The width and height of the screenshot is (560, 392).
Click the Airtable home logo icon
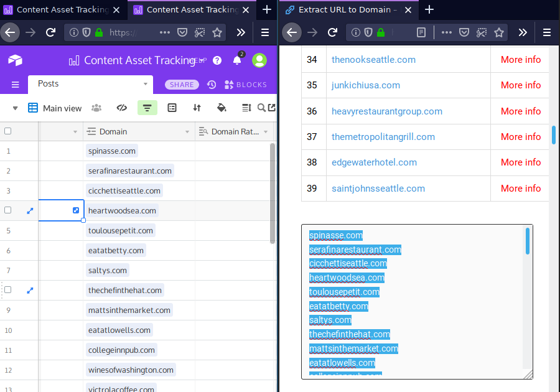pos(15,60)
